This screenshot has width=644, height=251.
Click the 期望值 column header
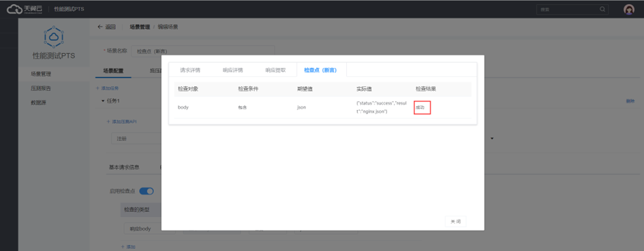305,89
